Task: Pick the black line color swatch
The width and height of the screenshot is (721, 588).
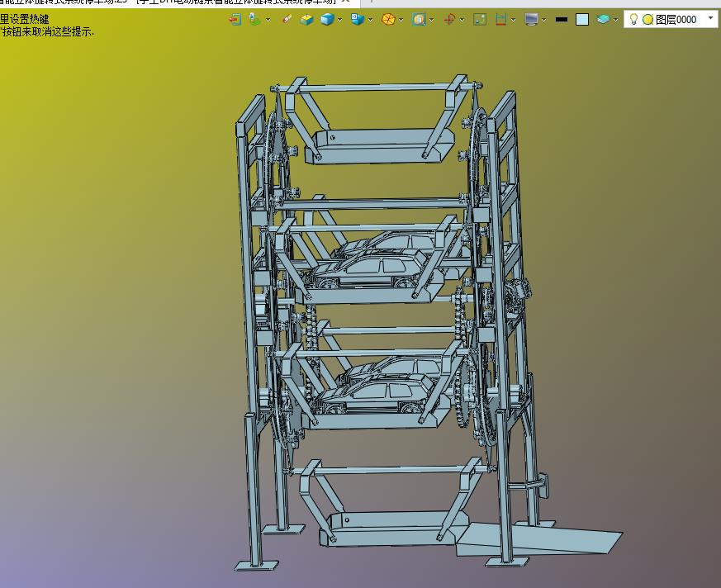Action: [x=562, y=20]
